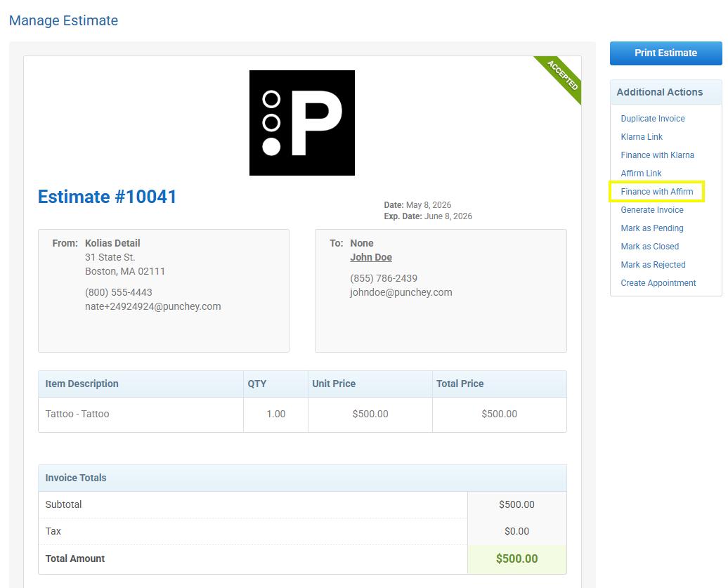Select the Klarna Link action
This screenshot has height=588, width=728.
coord(641,137)
